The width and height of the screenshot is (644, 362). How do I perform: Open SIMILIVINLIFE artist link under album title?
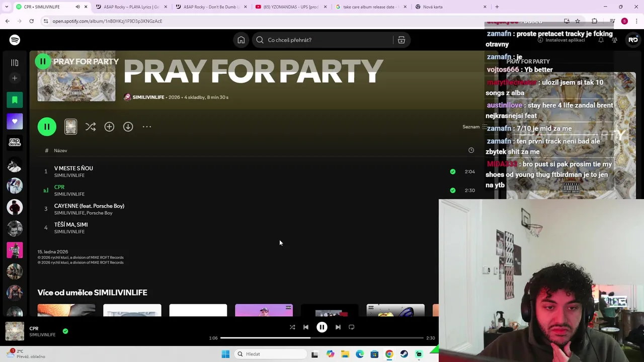(x=148, y=98)
